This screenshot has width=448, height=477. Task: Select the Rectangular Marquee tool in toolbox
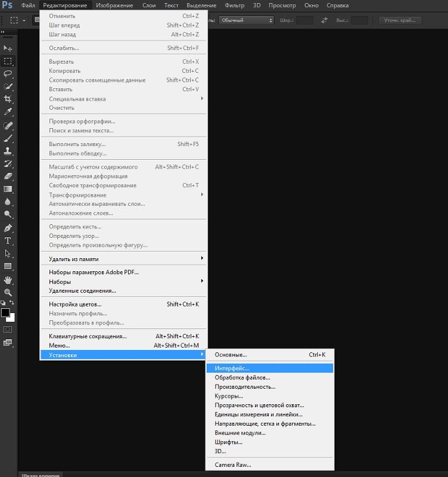(x=8, y=61)
